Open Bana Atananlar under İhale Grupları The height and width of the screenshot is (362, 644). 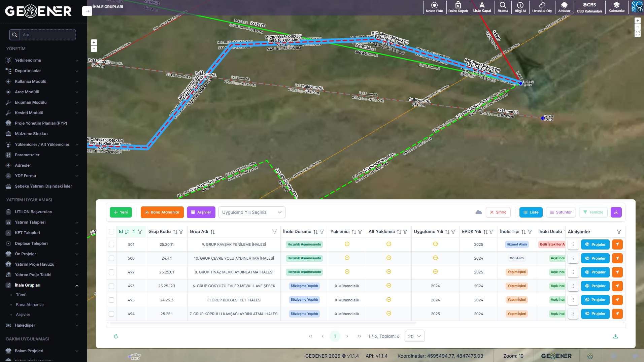pos(30,305)
